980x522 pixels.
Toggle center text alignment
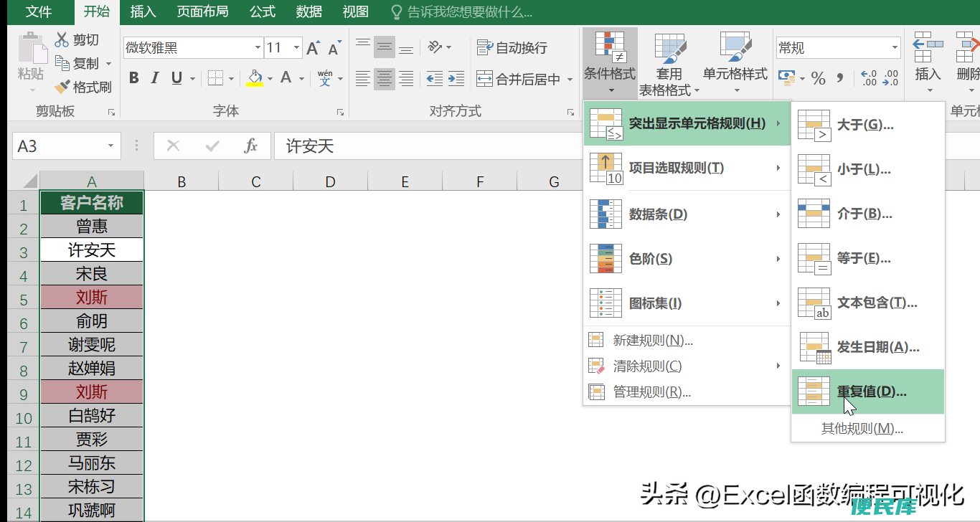coord(385,78)
